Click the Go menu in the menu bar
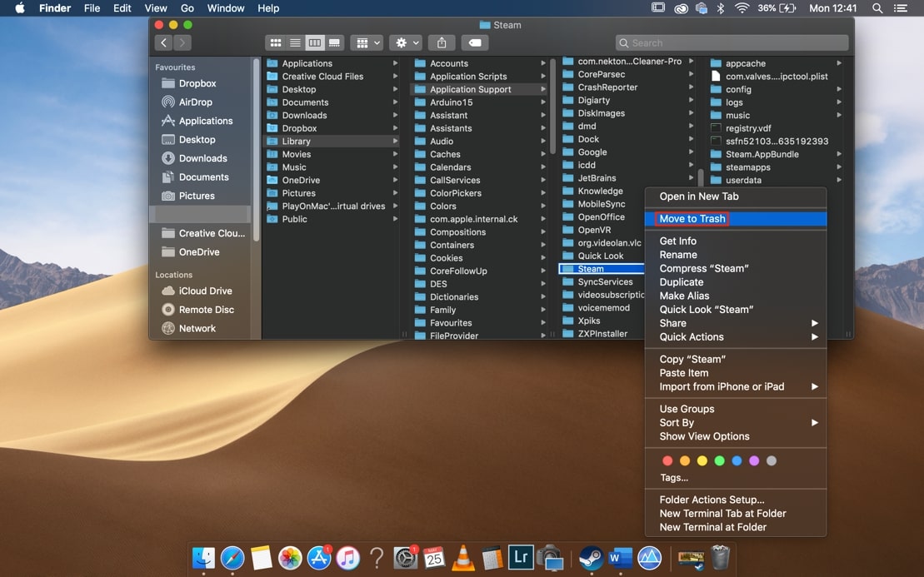This screenshot has height=577, width=924. pos(187,7)
